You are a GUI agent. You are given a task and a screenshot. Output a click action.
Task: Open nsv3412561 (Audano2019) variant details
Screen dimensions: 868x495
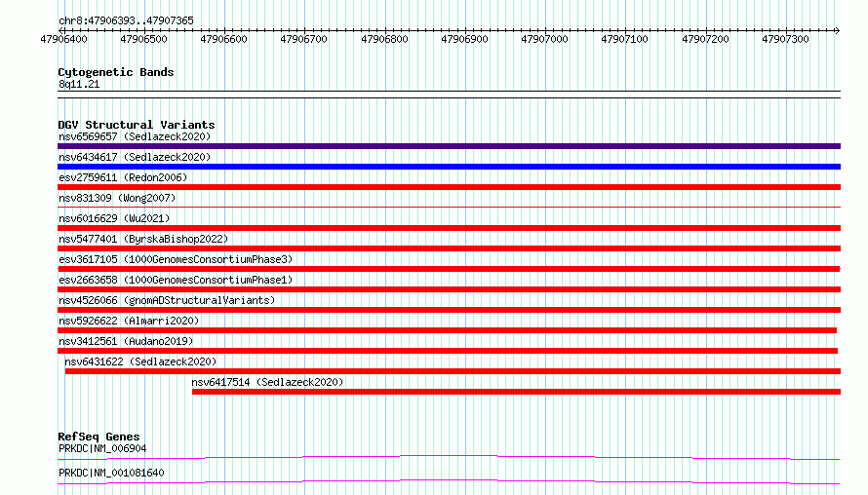[x=126, y=341]
